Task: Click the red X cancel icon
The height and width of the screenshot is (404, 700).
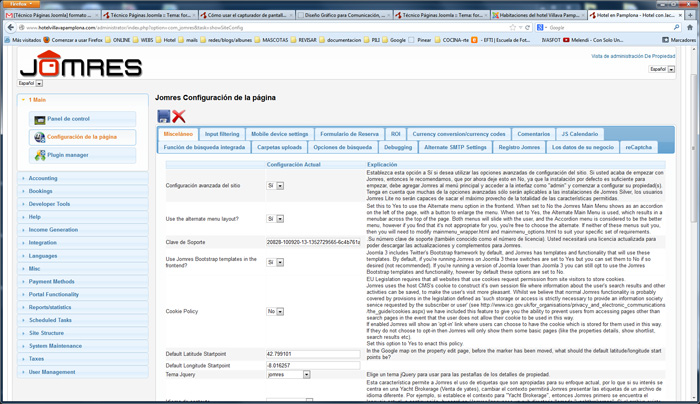Action: (179, 116)
